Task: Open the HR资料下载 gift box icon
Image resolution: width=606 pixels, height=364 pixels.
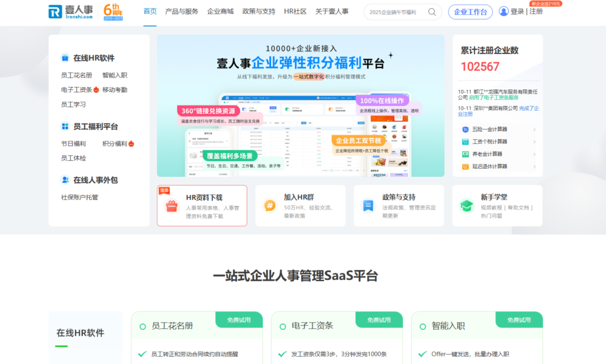Action: pos(172,205)
